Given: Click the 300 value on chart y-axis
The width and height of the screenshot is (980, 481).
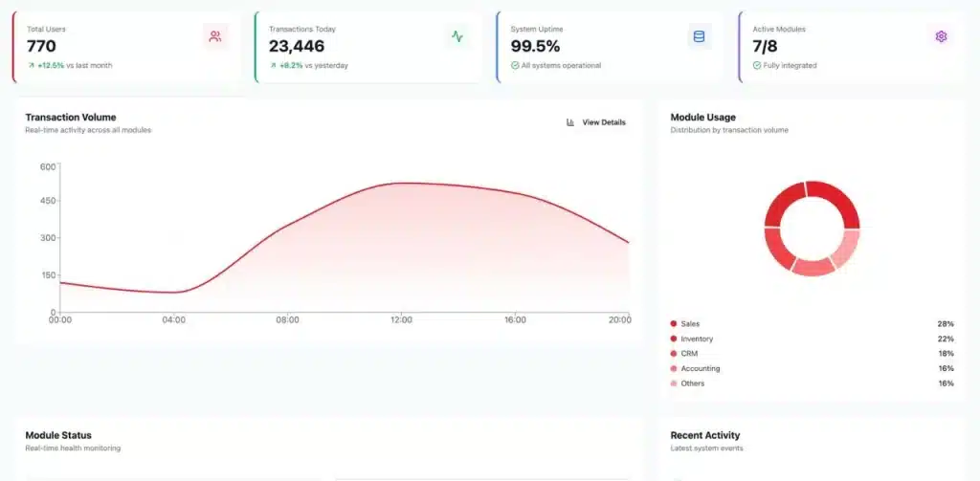Looking at the screenshot, I should click(x=48, y=238).
